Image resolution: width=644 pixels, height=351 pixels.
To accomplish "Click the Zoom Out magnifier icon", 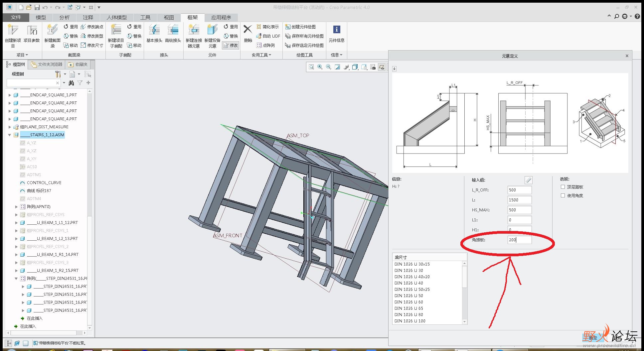I will point(329,67).
